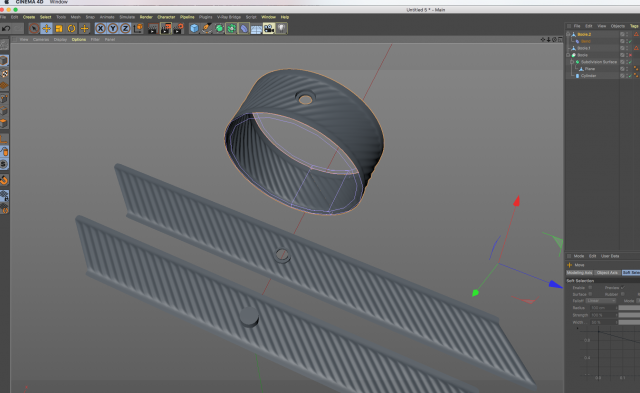Select the Move tool in top toolbar
This screenshot has width=640, height=393.
tap(47, 28)
